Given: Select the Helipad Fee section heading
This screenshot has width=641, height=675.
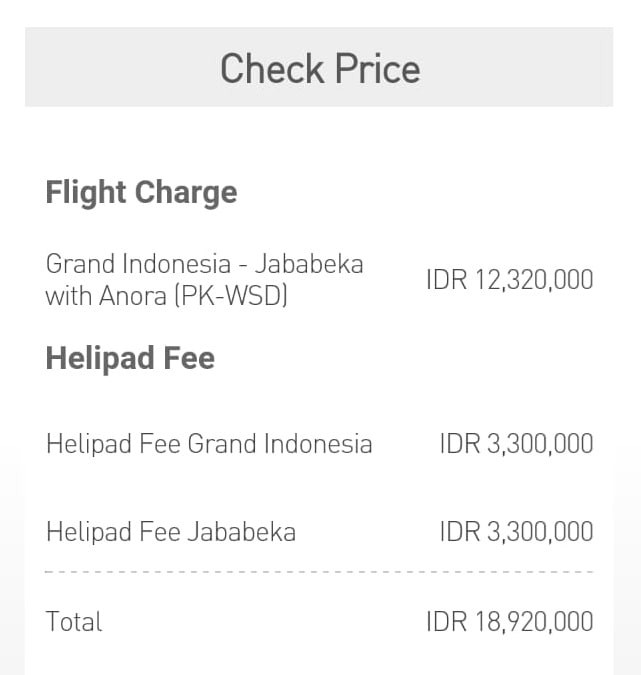Looking at the screenshot, I should (x=130, y=358).
